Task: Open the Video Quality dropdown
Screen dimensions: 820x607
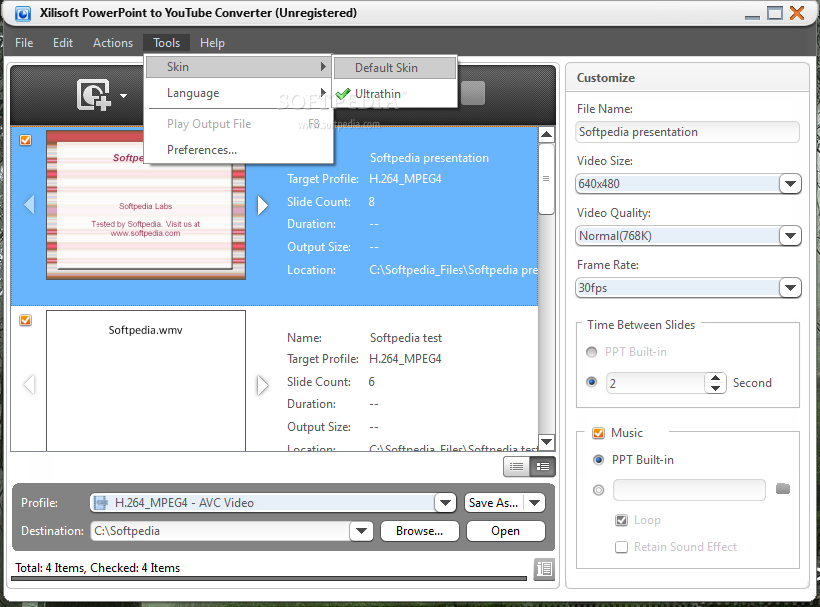Action: pyautogui.click(x=790, y=236)
